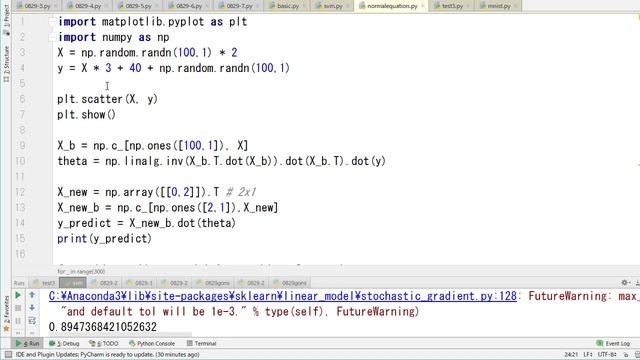Toggle soft-wrap icon in Run panel
Image resolution: width=640 pixels, height=360 pixels.
(32, 321)
